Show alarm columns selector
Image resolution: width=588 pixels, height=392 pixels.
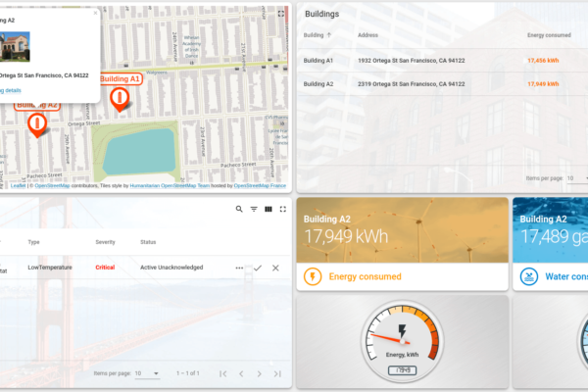click(x=269, y=209)
